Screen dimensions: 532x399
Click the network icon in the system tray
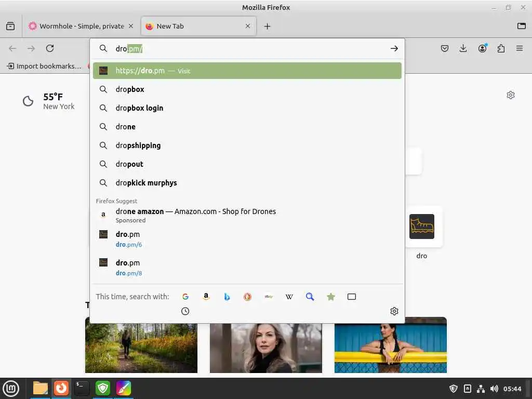(481, 389)
